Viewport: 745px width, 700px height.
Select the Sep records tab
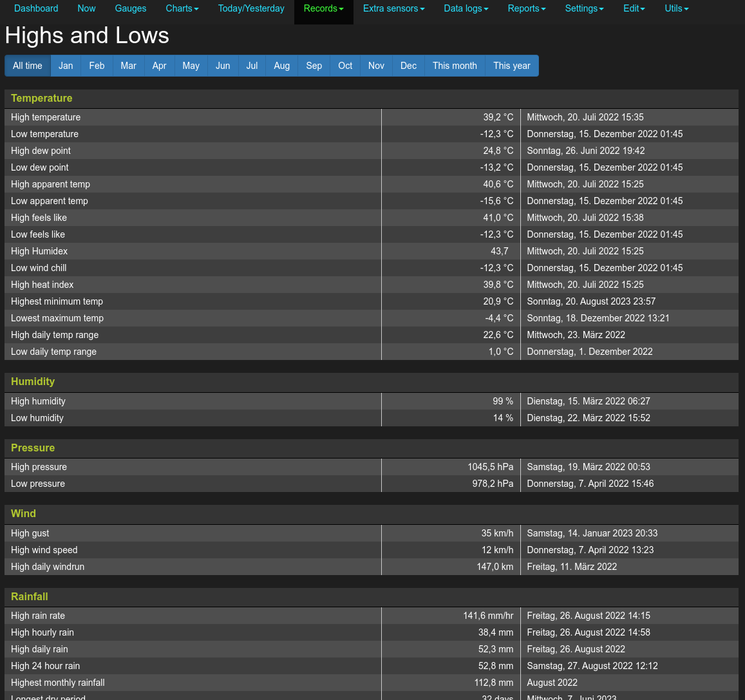(314, 66)
